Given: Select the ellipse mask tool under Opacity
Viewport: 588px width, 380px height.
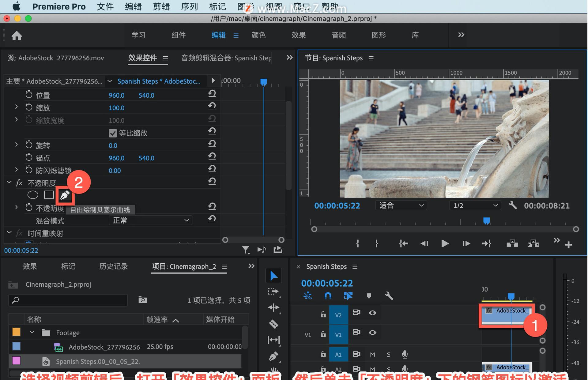Looking at the screenshot, I should pos(33,195).
